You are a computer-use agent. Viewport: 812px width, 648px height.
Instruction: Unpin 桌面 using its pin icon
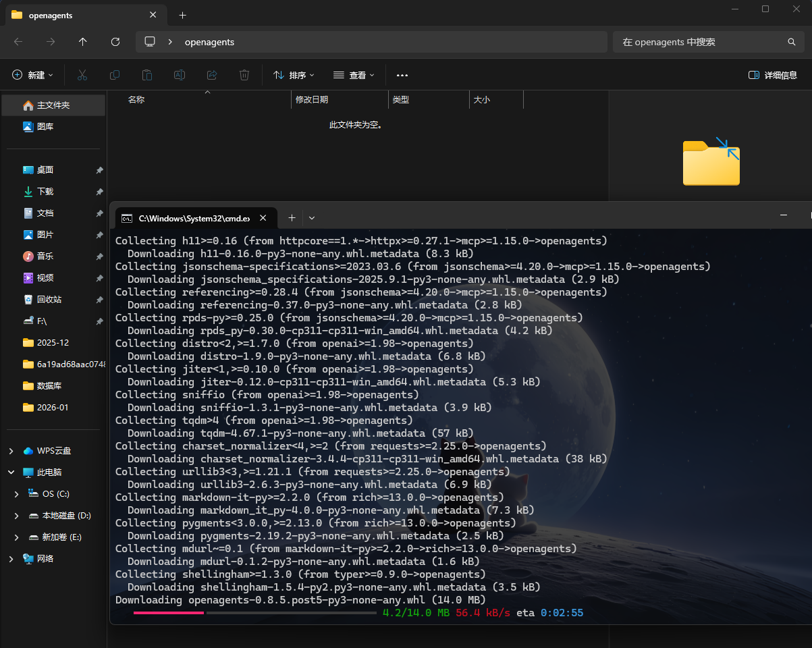click(99, 170)
